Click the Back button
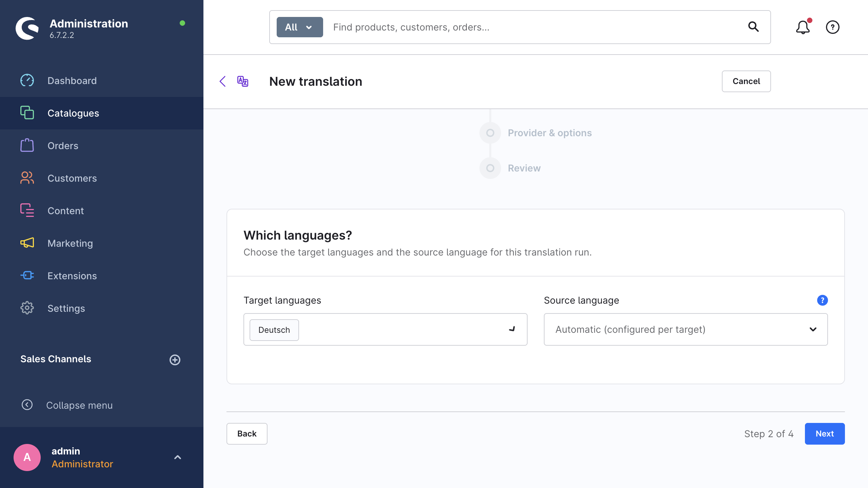Image resolution: width=868 pixels, height=488 pixels. click(247, 434)
